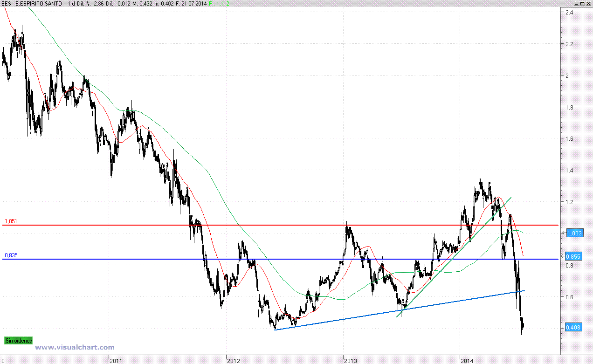Click the 1,4 price axis value
This screenshot has height=364, width=593.
pos(569,171)
